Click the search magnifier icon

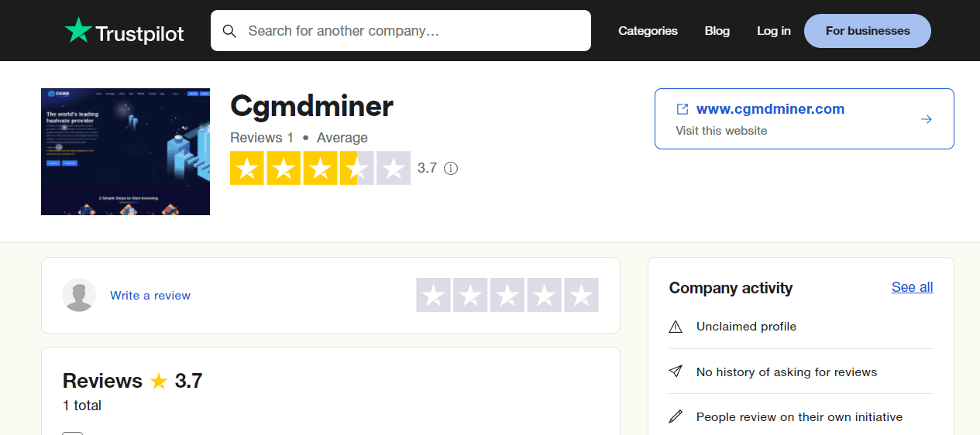click(229, 31)
